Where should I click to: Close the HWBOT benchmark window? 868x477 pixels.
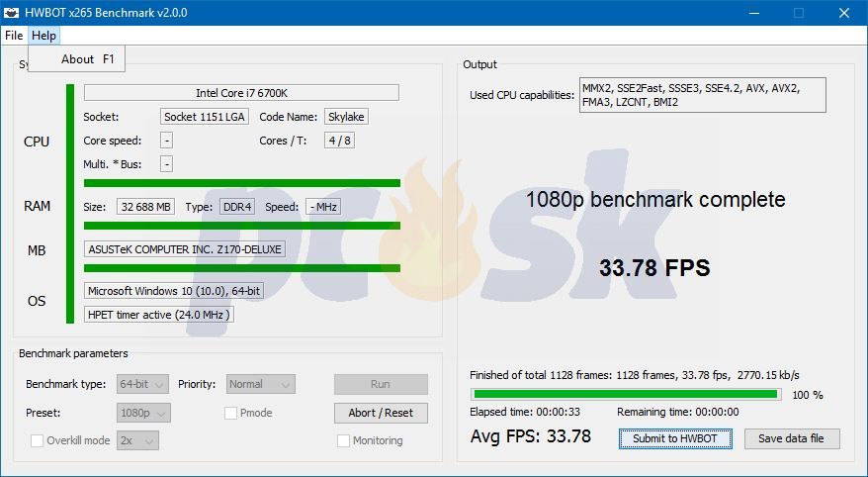(x=844, y=12)
